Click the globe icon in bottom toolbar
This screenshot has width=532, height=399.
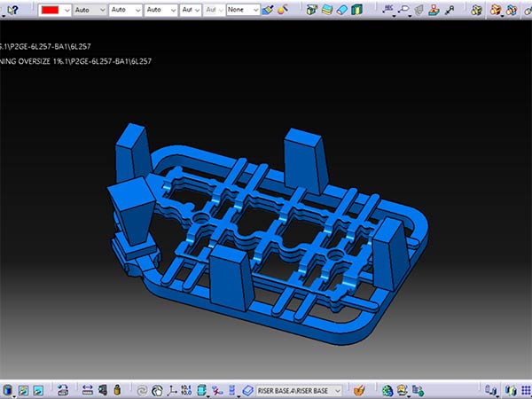tap(387, 390)
